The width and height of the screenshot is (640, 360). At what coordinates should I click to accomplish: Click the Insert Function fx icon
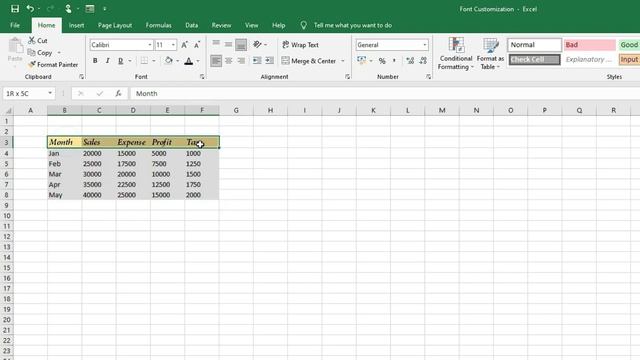(x=118, y=93)
